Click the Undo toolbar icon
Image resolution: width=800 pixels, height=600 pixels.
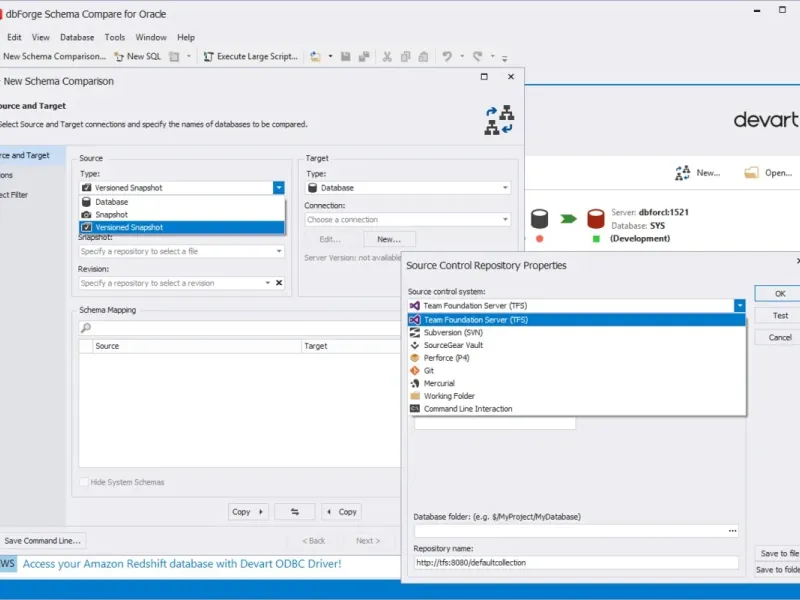click(x=447, y=57)
